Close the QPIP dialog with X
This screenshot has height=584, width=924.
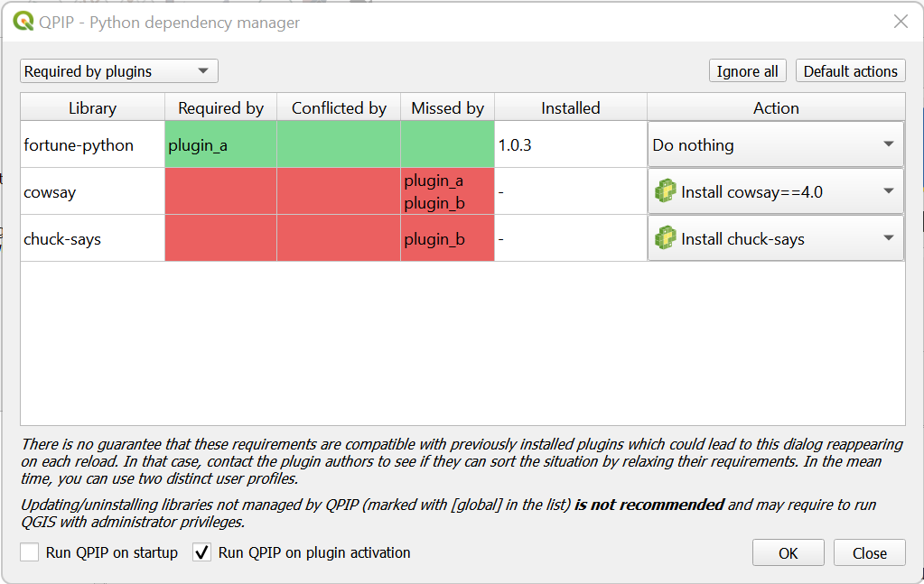pos(901,22)
